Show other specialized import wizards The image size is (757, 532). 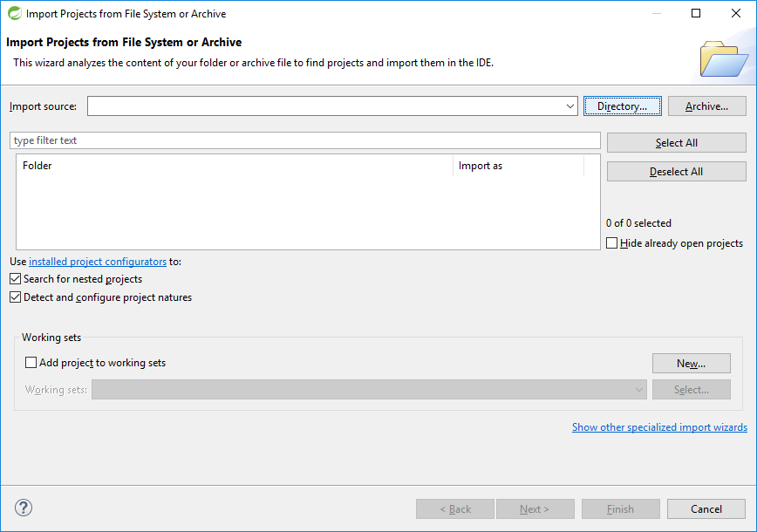pyautogui.click(x=659, y=427)
